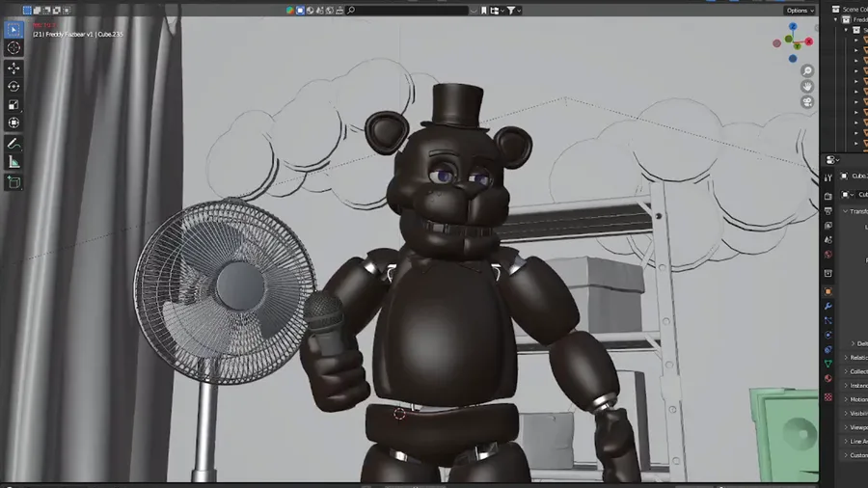Open the filter funnel dropdown
Image resolution: width=868 pixels, height=488 pixels.
pyautogui.click(x=514, y=10)
